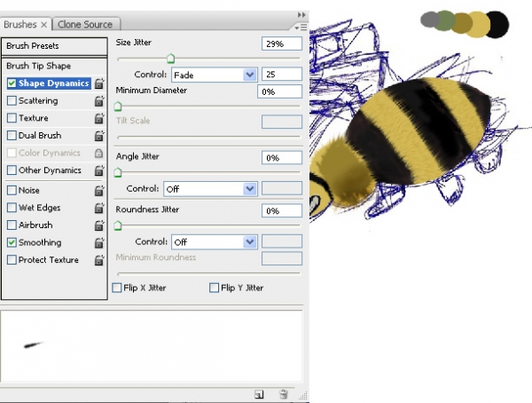Open Brush Presets section

[54, 46]
